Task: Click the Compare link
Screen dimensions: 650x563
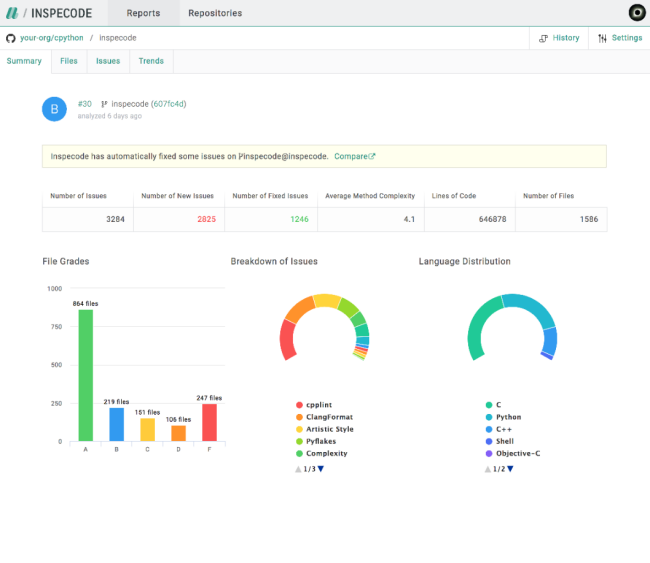Action: pos(351,156)
